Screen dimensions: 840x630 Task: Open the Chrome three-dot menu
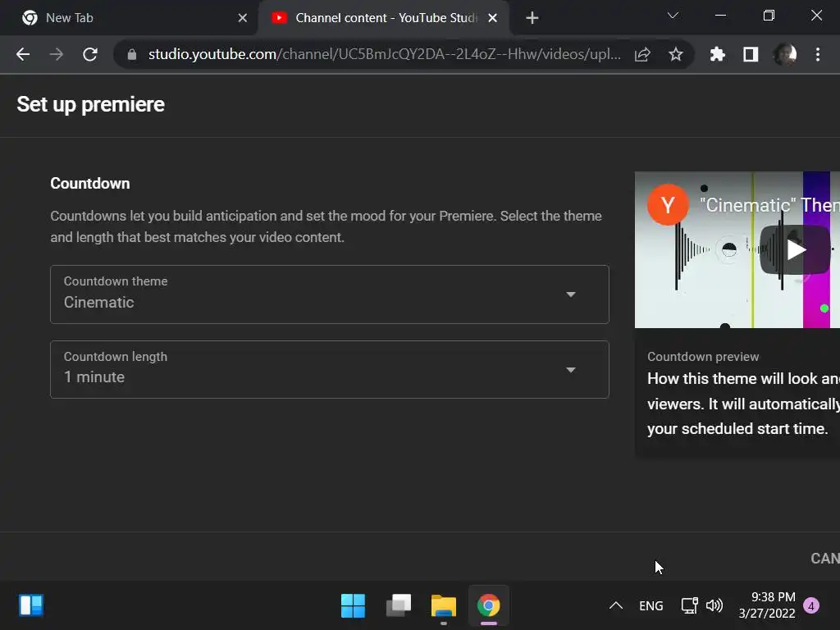[818, 54]
